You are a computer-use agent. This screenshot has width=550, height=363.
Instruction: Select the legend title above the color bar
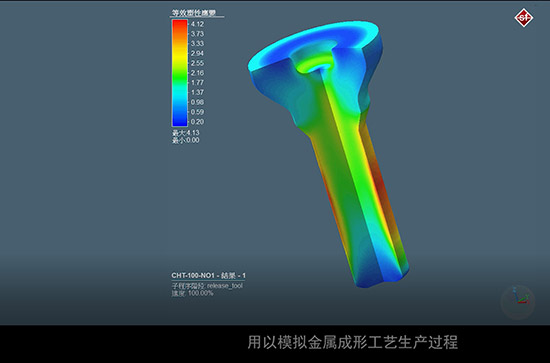[x=194, y=13]
